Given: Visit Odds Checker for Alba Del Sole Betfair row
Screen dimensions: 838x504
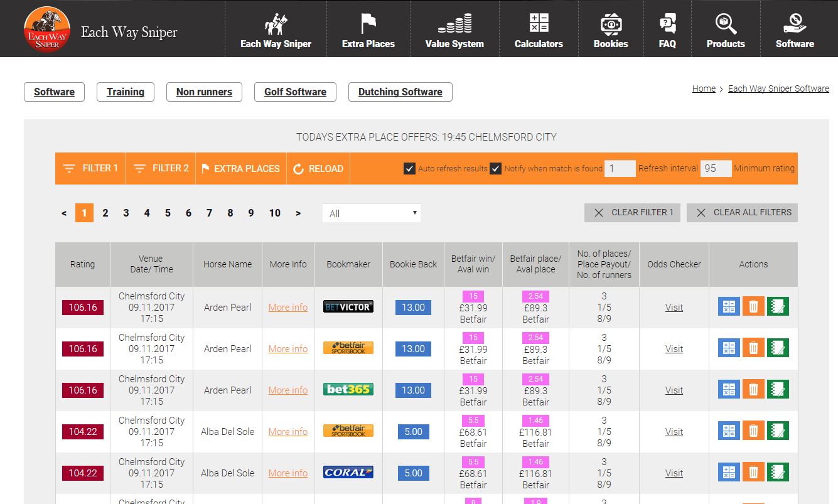Looking at the screenshot, I should (x=674, y=431).
